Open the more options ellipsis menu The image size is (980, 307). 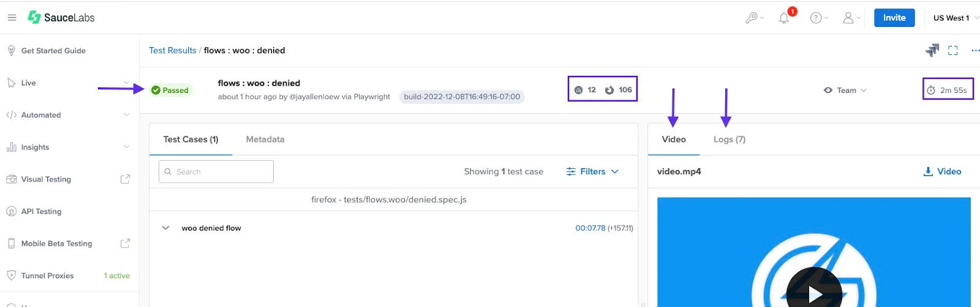pyautogui.click(x=975, y=51)
